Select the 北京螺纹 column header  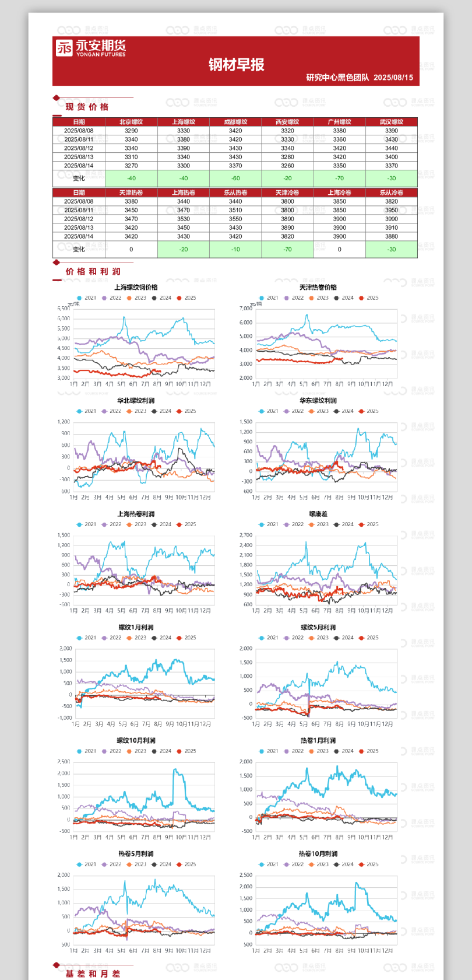[131, 122]
